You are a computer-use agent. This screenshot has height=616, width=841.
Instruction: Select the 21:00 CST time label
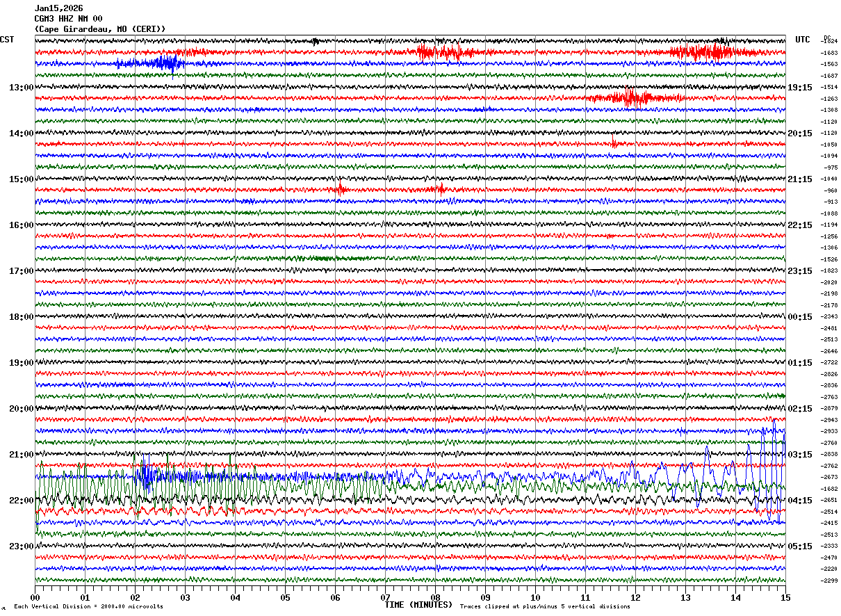coord(21,455)
